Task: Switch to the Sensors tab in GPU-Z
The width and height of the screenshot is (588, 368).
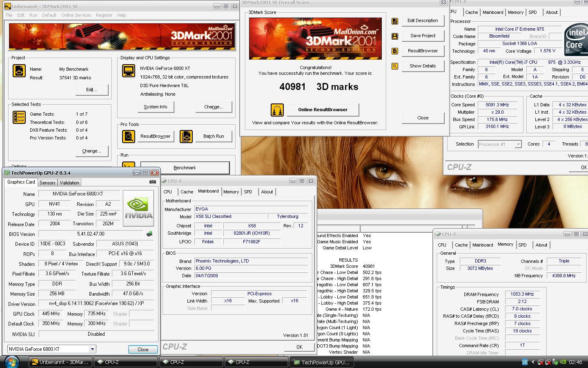Action: point(47,183)
